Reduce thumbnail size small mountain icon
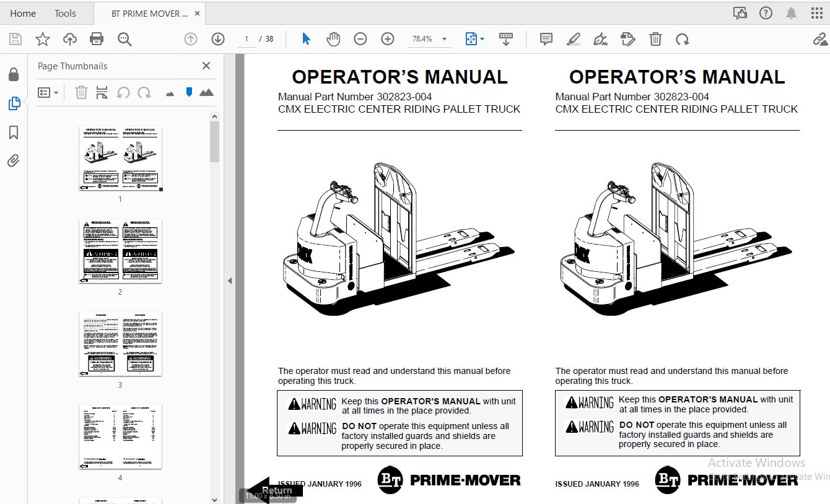Image resolution: width=830 pixels, height=504 pixels. click(170, 93)
